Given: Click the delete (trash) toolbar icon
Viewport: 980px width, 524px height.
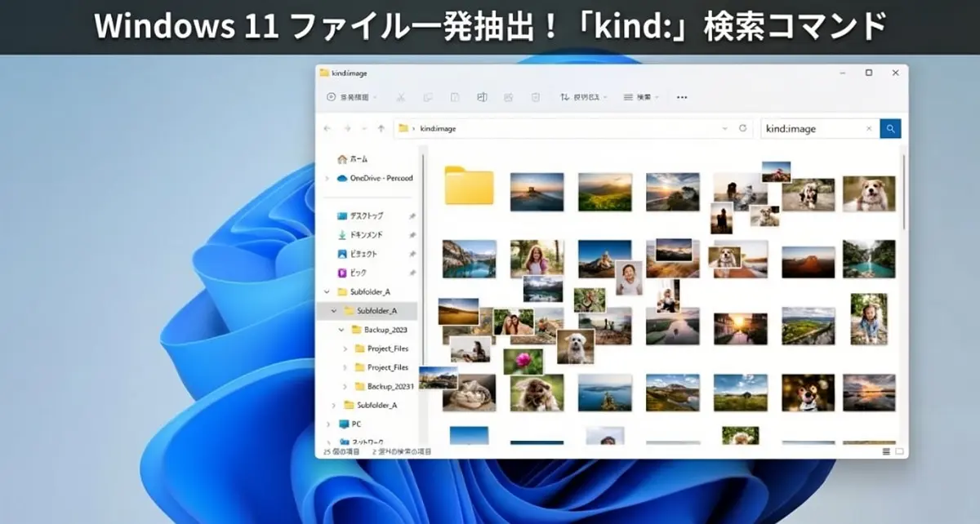Looking at the screenshot, I should [x=536, y=96].
